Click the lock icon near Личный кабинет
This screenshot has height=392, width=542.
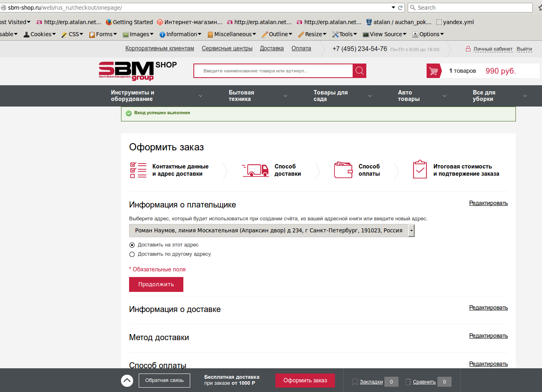point(468,49)
